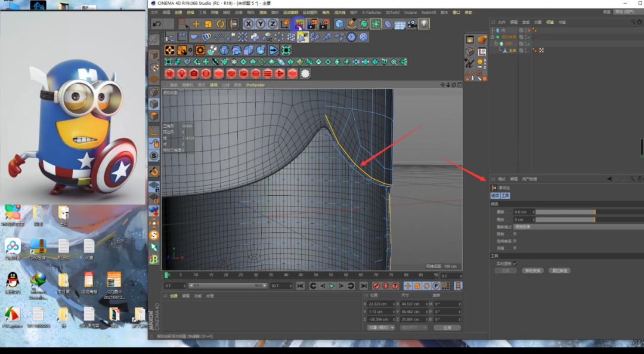Image resolution: width=644 pixels, height=354 pixels.
Task: Click the X position field 22.323 cm
Action: 380,304
